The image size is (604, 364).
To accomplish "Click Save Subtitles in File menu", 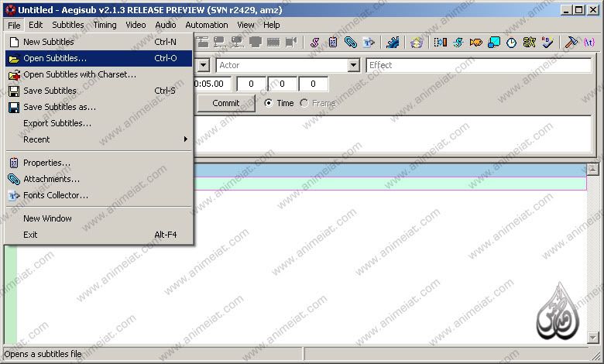I will (98, 91).
